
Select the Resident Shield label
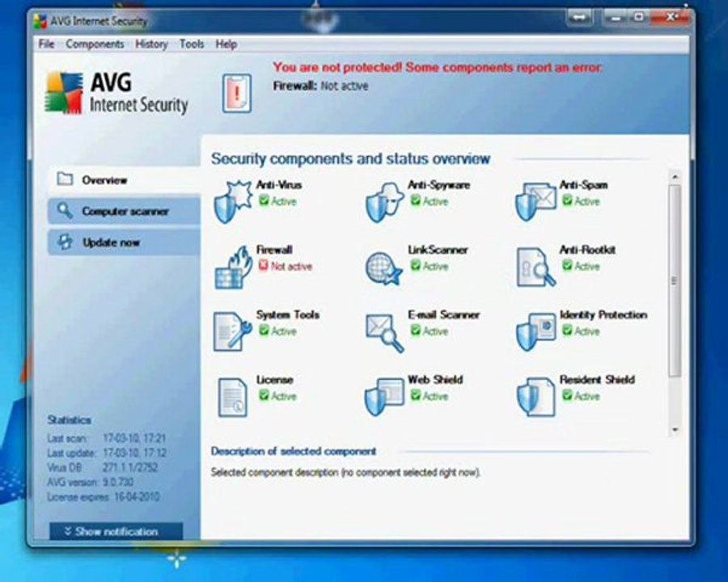(x=597, y=380)
